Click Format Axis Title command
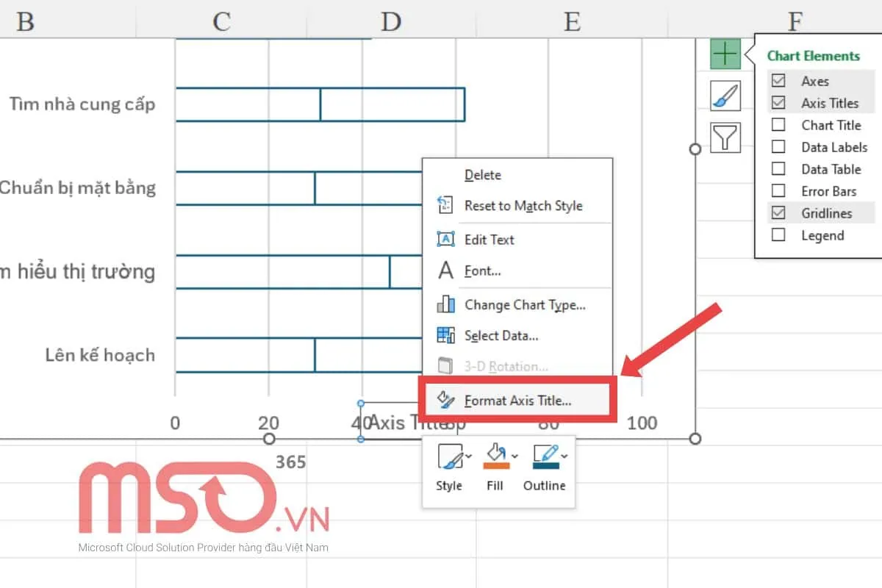Image resolution: width=882 pixels, height=588 pixels. [518, 399]
